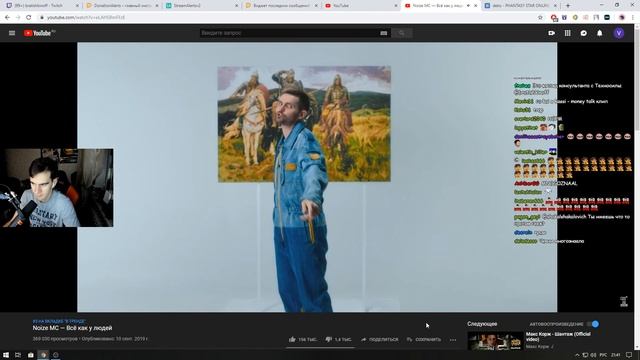
Task: Bookmark this page with the star
Action: 540,18
